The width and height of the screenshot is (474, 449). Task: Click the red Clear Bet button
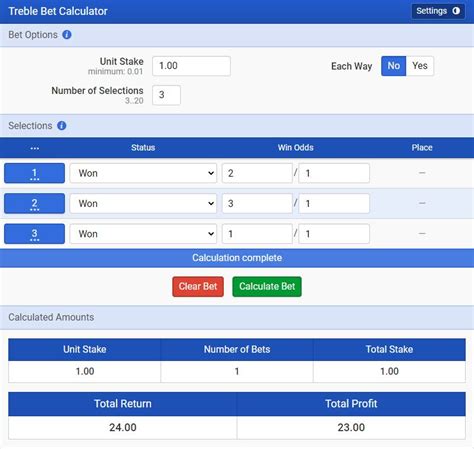(x=198, y=286)
